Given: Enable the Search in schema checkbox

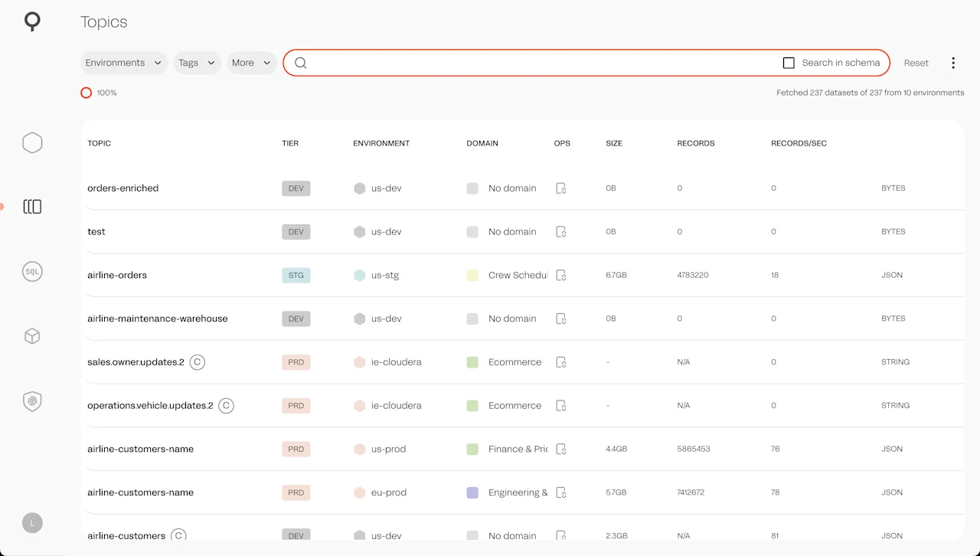Looking at the screenshot, I should 789,63.
